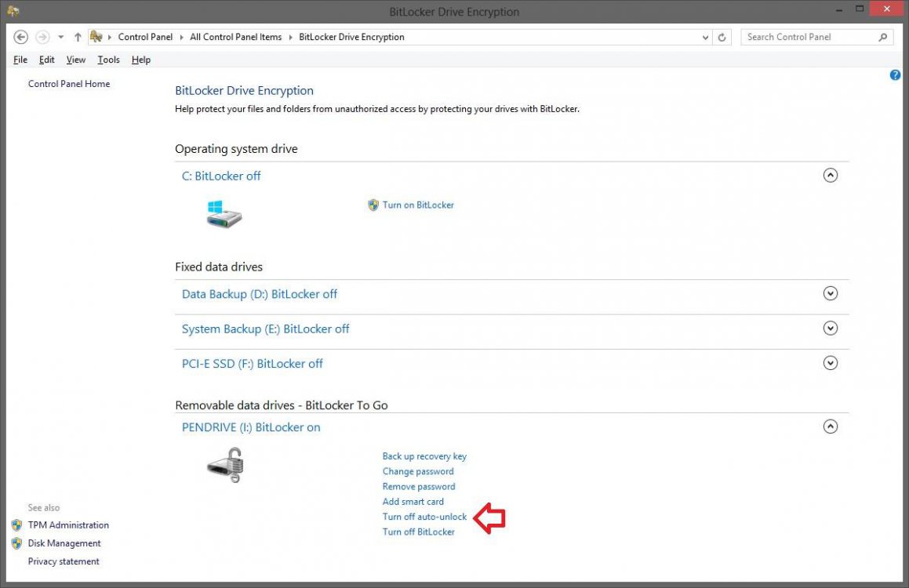Click the C: BitLocker off heading
The height and width of the screenshot is (588, 909).
tap(221, 176)
